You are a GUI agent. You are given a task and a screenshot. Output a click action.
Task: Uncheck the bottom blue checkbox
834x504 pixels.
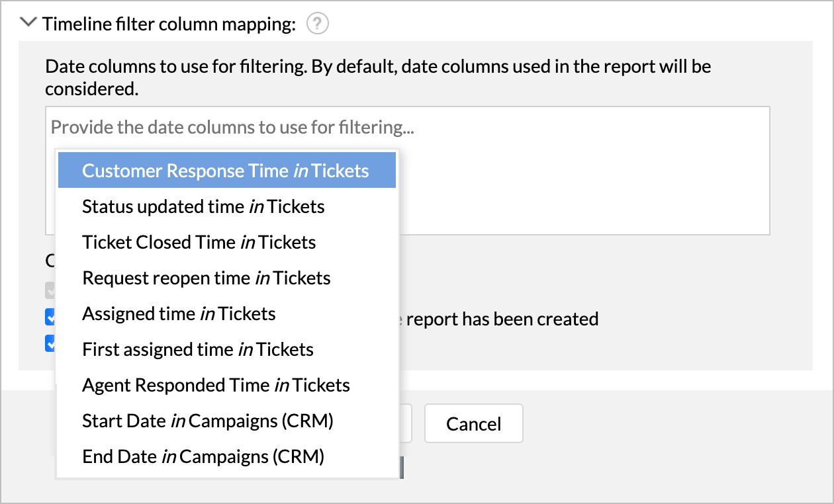pos(50,343)
